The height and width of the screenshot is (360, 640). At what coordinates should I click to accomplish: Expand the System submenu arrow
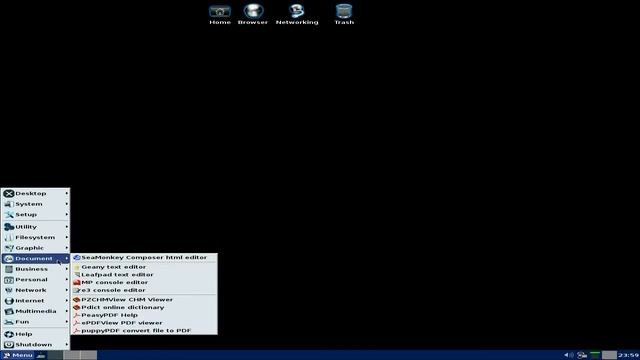click(67, 204)
